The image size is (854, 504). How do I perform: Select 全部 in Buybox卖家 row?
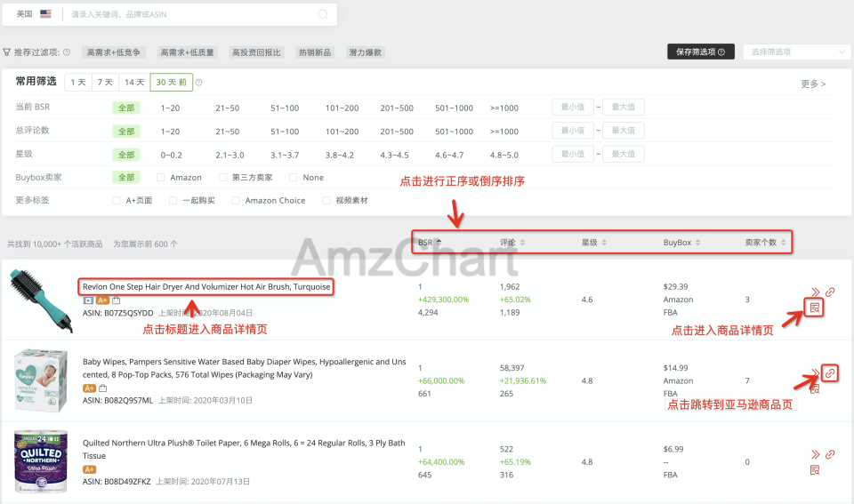(x=126, y=178)
